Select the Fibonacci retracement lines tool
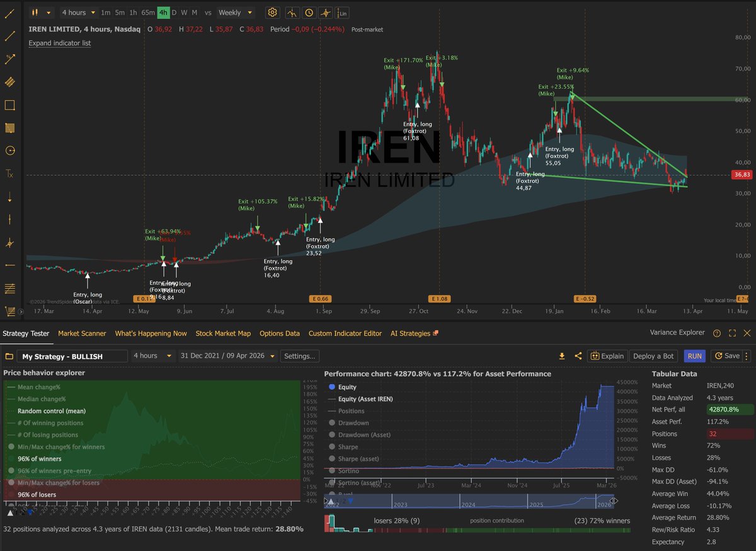Screen dimensions: 756x551 coord(9,288)
